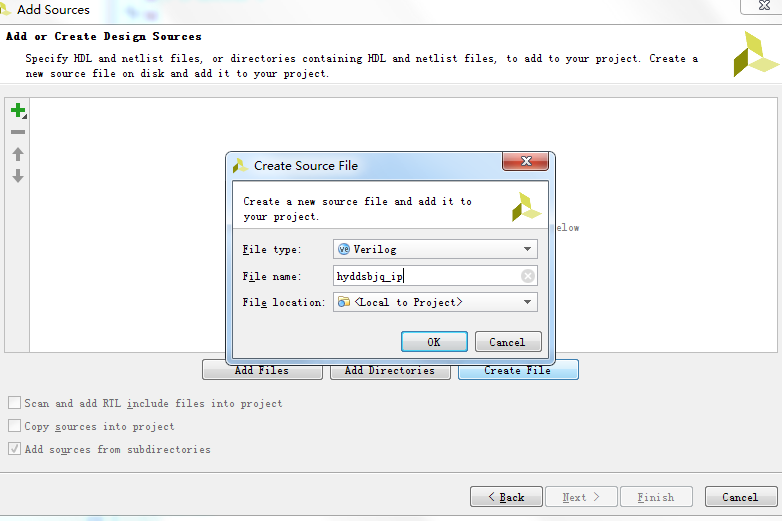Click the Verilog file type icon
Viewport: 782px width, 521px height.
(344, 249)
